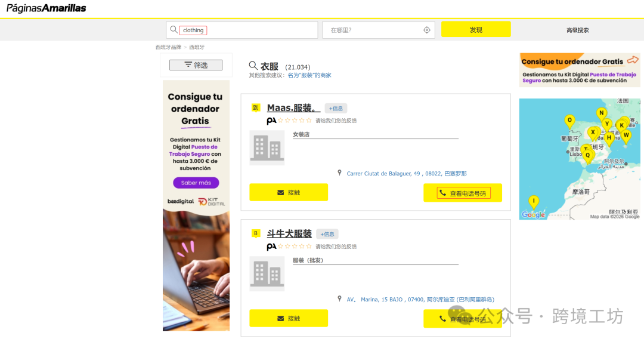Click Saber más in the sidebar ad
Screen dimensions: 644x342
(x=196, y=183)
